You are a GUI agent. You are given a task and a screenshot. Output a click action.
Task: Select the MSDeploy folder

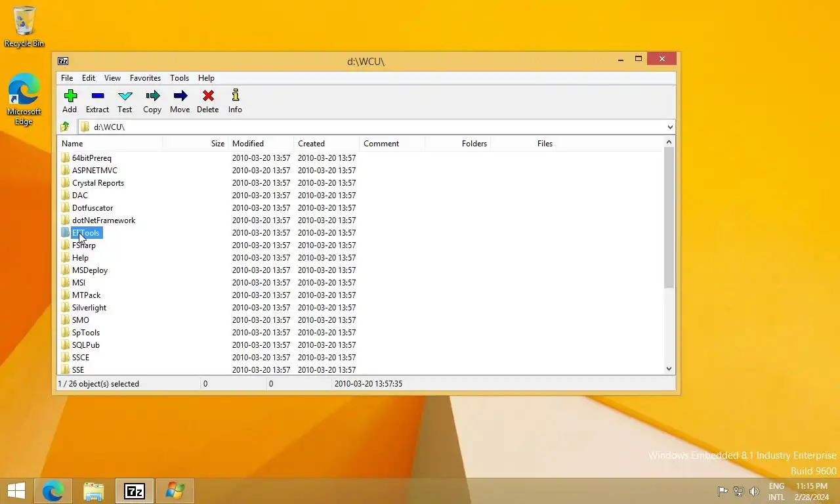[x=90, y=270]
